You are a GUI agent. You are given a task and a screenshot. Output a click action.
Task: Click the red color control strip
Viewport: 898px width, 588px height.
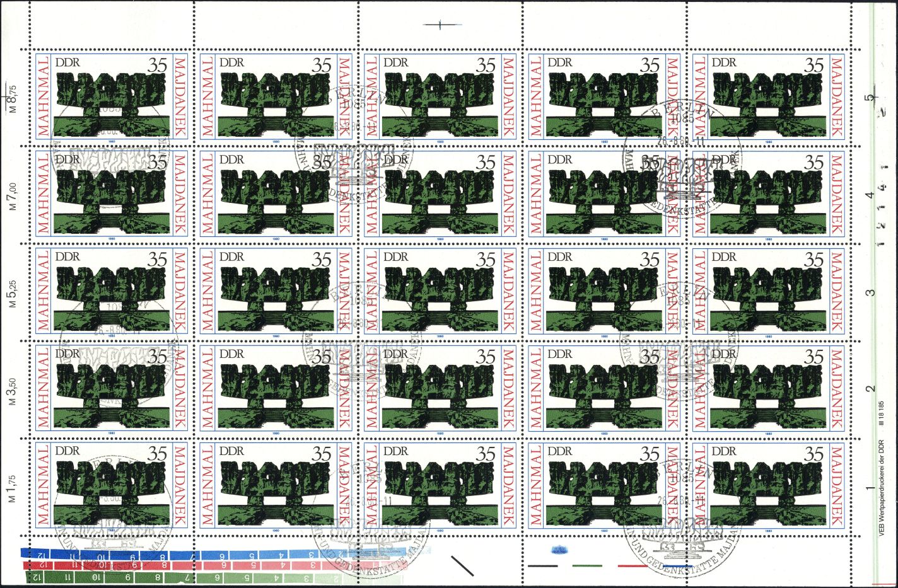(214, 565)
